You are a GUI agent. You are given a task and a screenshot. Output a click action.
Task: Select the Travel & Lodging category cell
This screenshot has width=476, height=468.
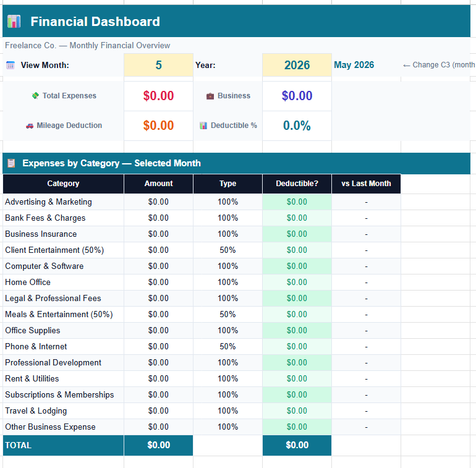[x=63, y=411]
